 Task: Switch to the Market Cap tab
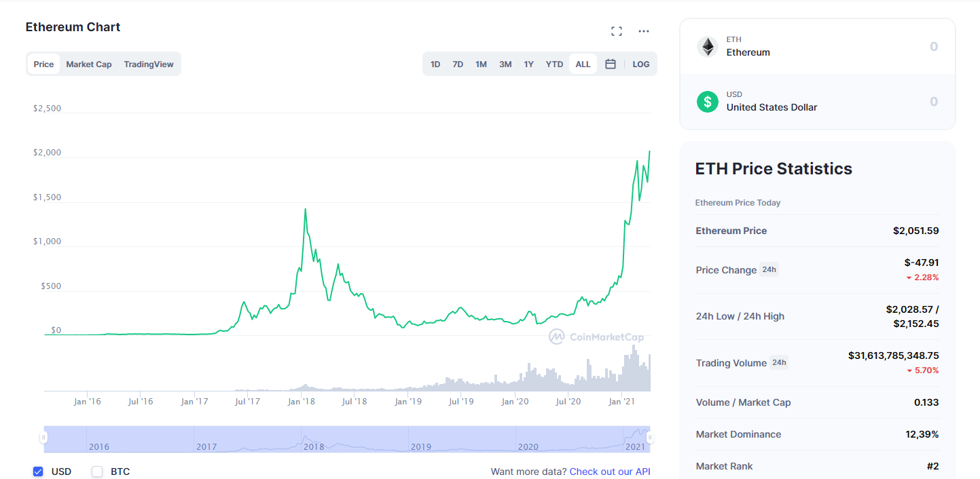[89, 64]
